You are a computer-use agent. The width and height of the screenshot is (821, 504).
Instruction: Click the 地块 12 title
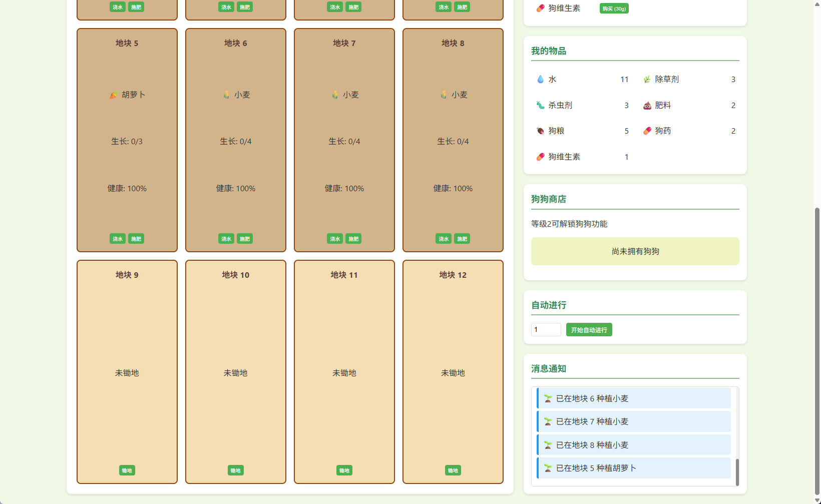[x=453, y=275]
